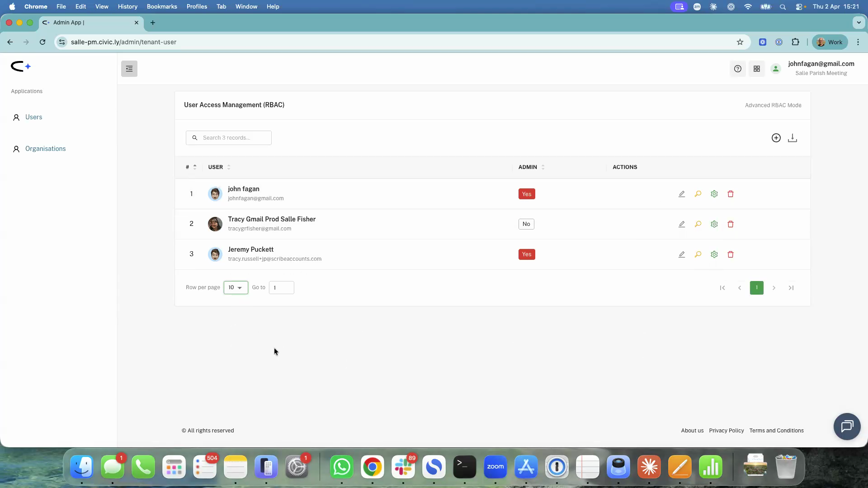
Task: Delete the user Jeremy Puckett
Action: coord(731,254)
